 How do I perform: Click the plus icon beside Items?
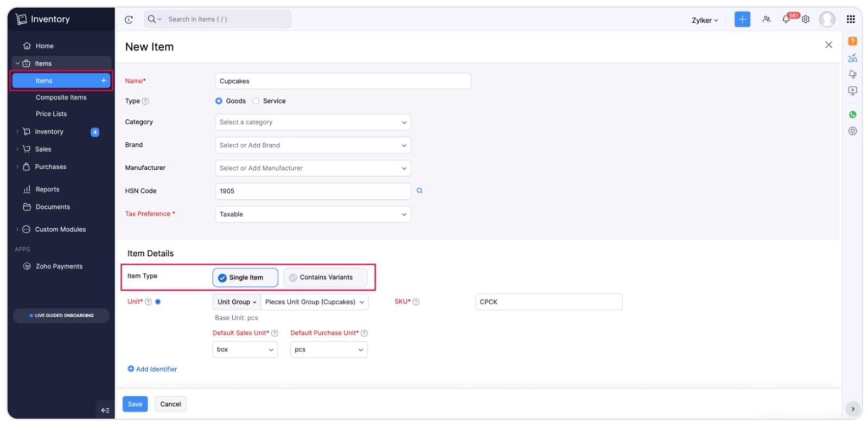[104, 81]
